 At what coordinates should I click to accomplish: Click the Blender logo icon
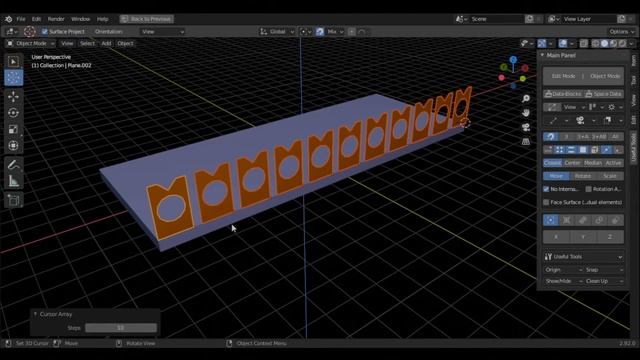pos(9,19)
